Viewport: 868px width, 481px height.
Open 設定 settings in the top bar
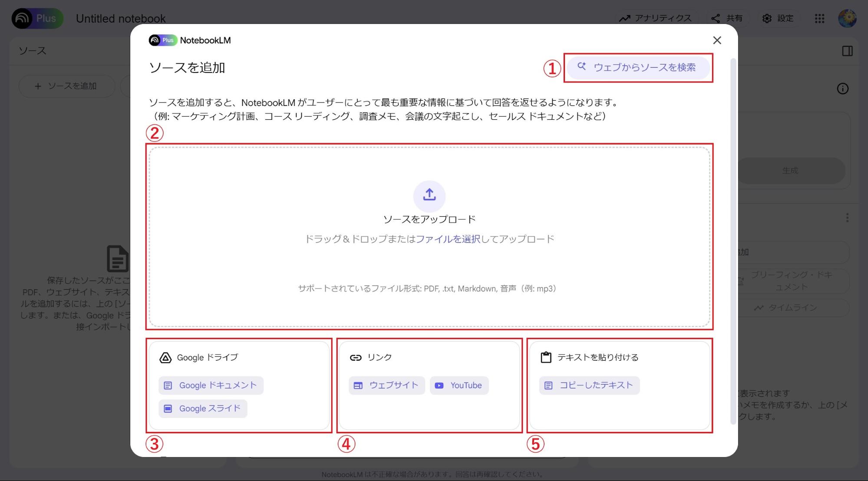click(x=778, y=18)
